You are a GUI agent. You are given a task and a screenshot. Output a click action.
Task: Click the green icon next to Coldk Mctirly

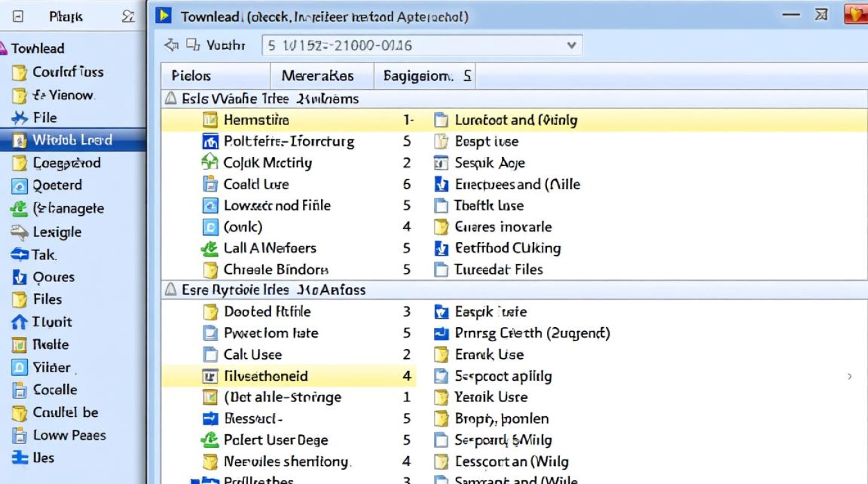coord(210,163)
